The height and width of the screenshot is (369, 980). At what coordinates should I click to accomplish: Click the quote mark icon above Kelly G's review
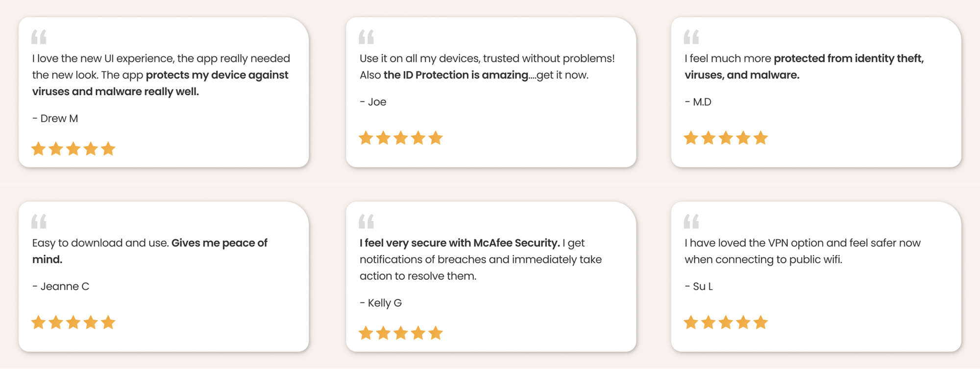pyautogui.click(x=366, y=221)
